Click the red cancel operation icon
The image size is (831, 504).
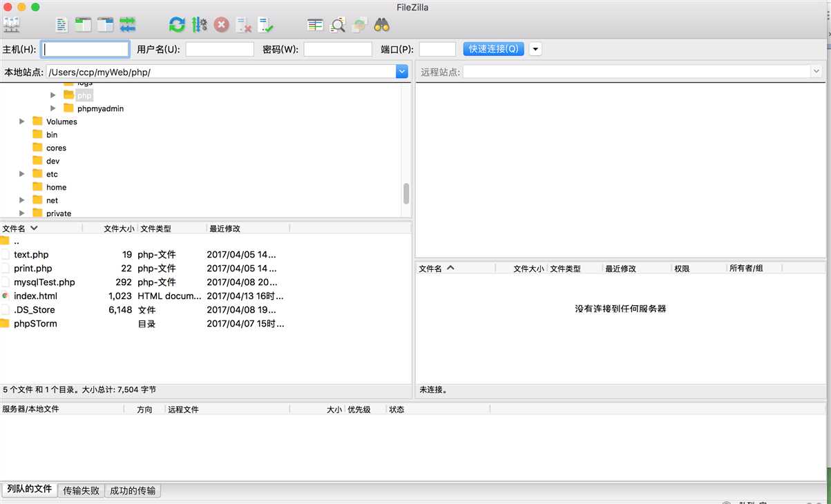pyautogui.click(x=221, y=26)
